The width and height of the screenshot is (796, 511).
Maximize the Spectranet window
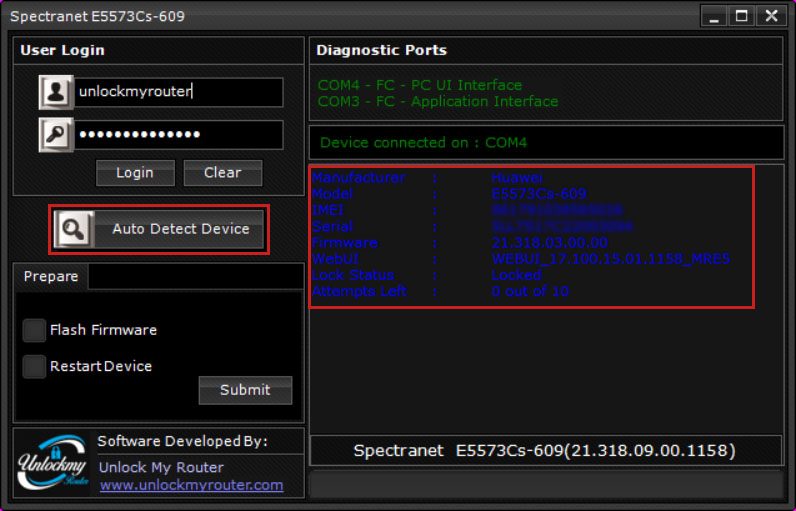coord(742,16)
